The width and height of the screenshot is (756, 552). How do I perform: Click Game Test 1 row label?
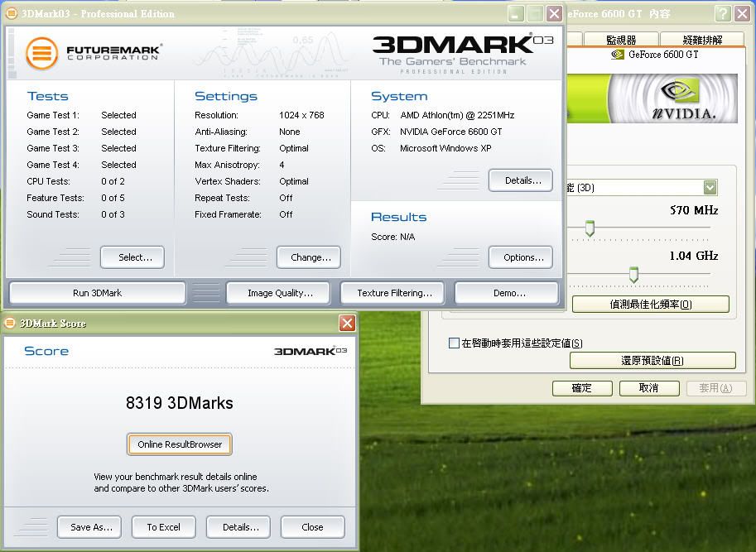click(x=53, y=115)
